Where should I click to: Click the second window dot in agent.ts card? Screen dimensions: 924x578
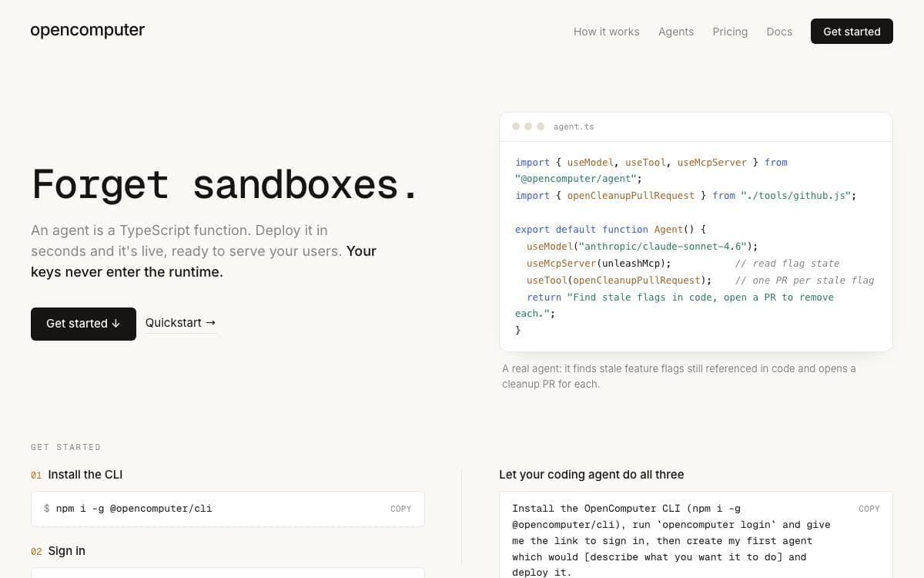[x=528, y=126]
